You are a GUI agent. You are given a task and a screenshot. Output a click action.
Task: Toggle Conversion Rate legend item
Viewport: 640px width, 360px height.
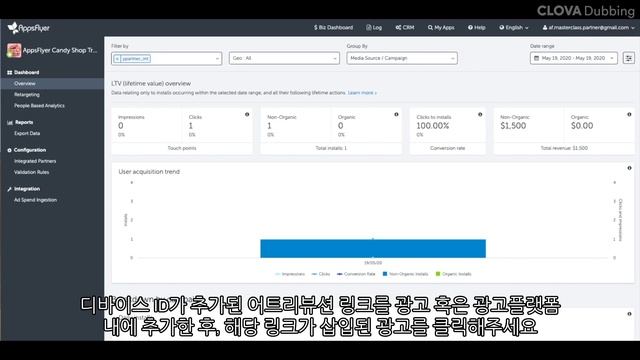point(356,274)
